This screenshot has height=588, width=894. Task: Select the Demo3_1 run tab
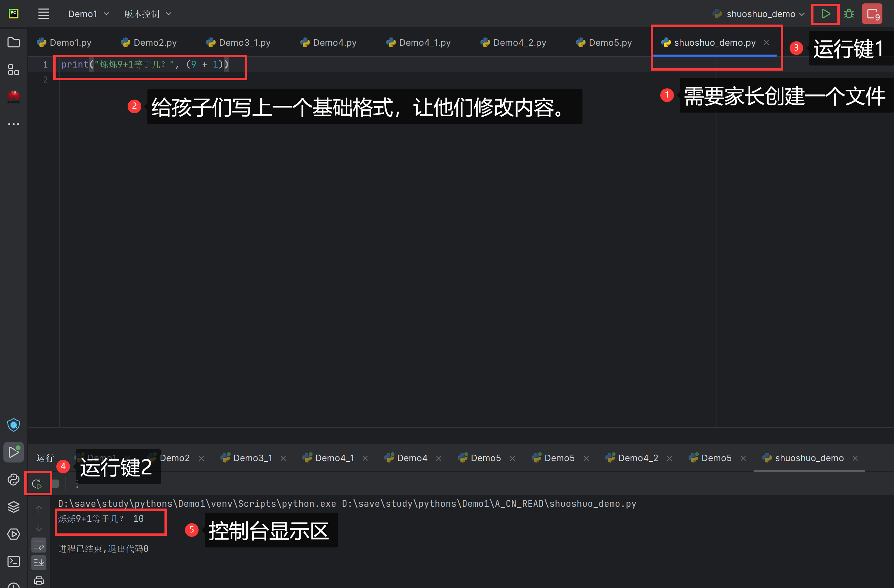[x=253, y=458]
